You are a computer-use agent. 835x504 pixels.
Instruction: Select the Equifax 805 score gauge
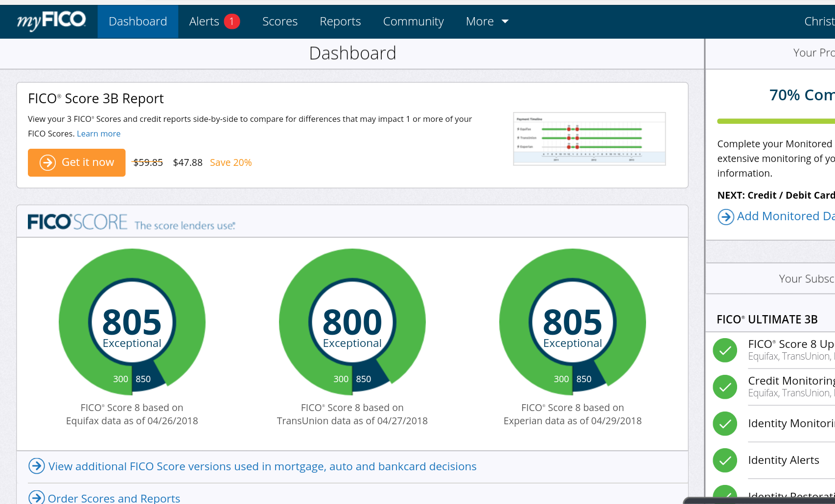pos(132,322)
